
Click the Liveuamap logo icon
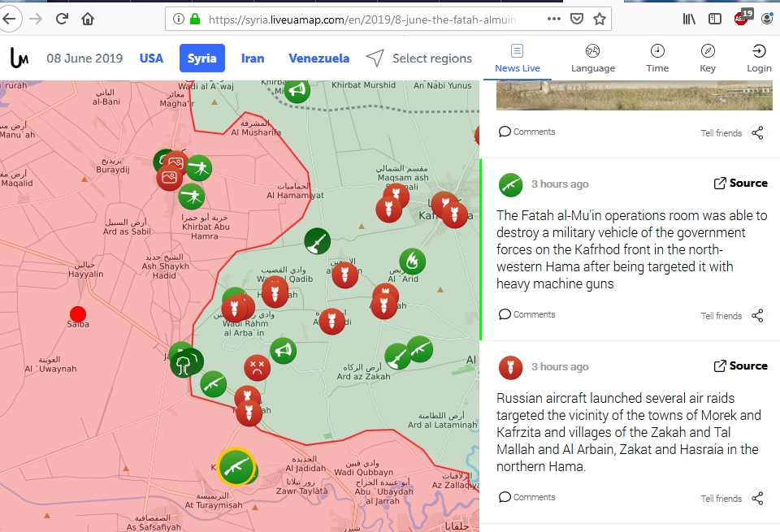point(19,58)
